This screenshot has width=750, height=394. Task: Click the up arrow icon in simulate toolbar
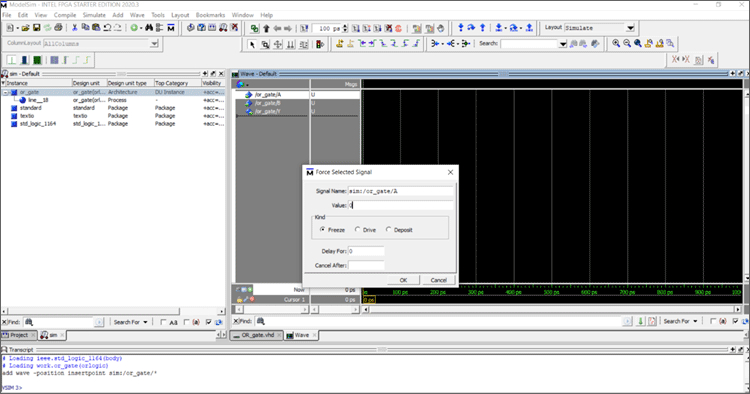tap(266, 29)
